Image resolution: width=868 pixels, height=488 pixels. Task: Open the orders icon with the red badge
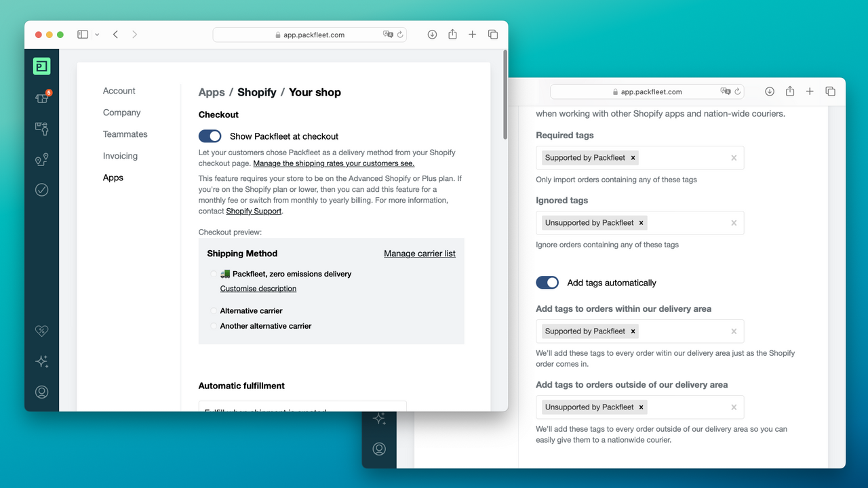coord(41,97)
